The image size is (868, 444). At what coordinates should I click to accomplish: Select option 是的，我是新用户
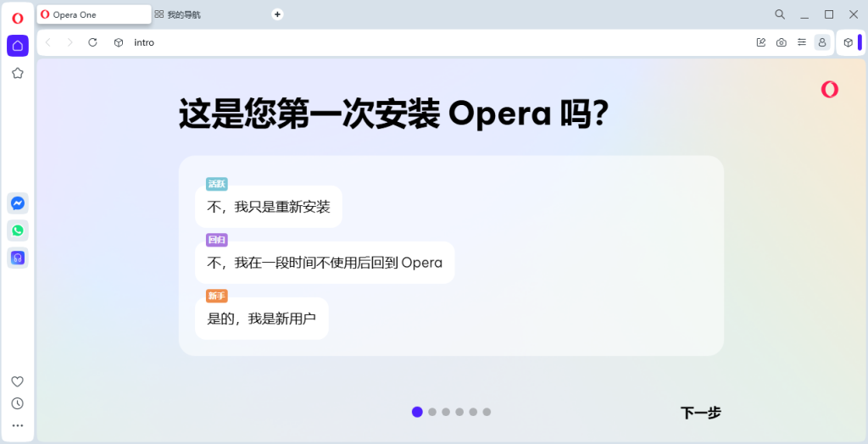[x=261, y=319]
